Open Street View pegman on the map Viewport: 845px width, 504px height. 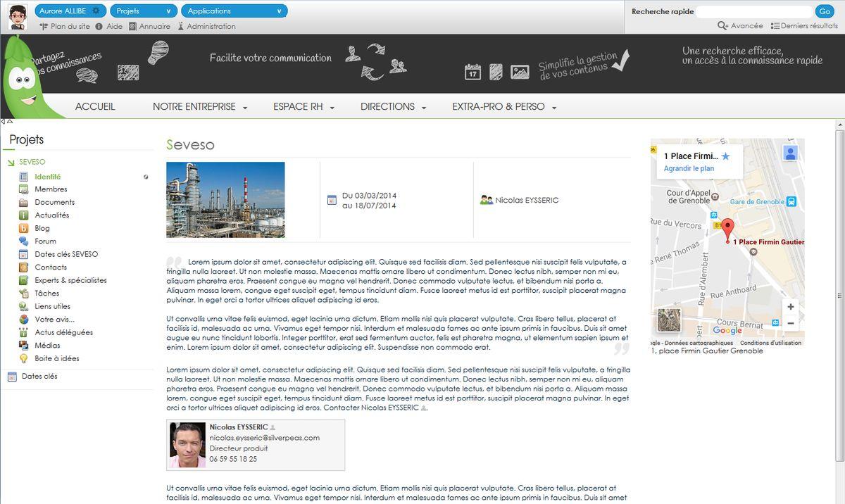tap(790, 153)
